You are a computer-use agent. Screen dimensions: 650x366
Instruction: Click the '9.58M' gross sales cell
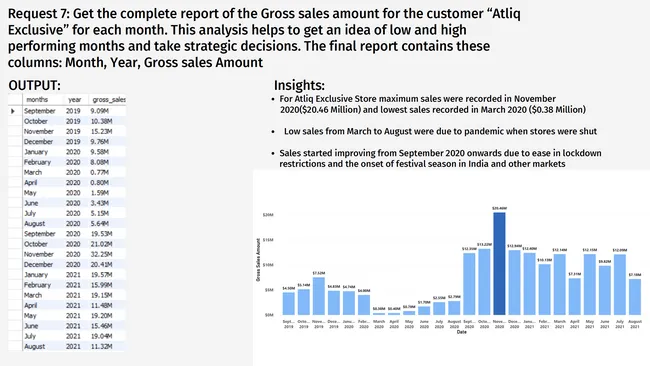[x=99, y=152]
